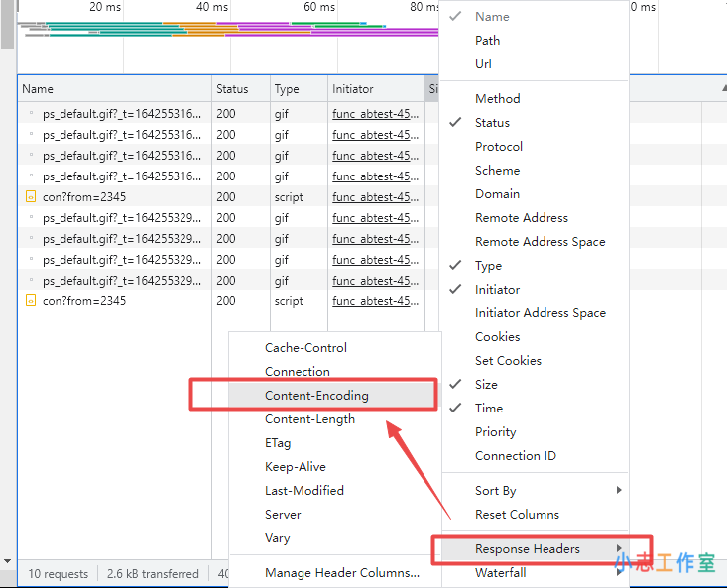
Task: Toggle the Type column checkmark
Action: (x=488, y=266)
